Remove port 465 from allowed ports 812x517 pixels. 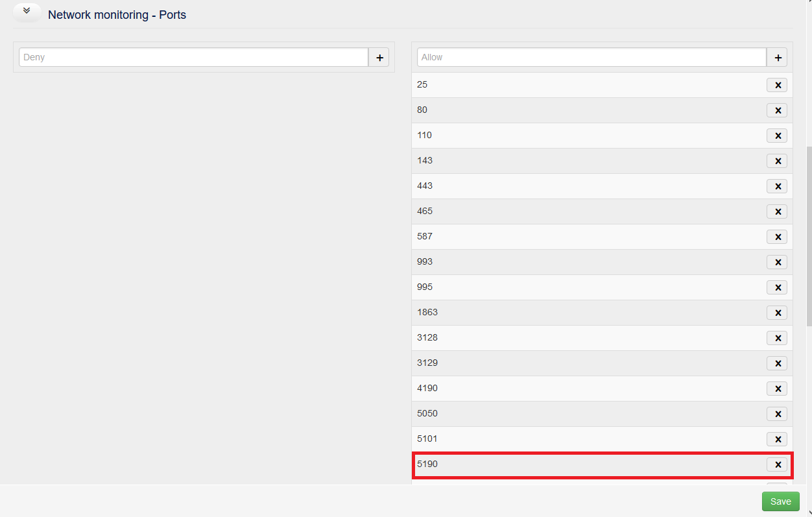[x=777, y=211]
